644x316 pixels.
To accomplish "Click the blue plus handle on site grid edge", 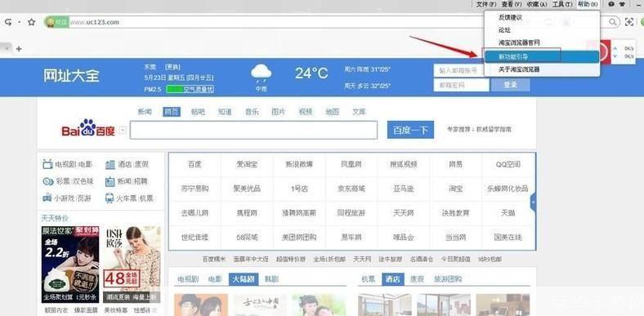I will (533, 202).
